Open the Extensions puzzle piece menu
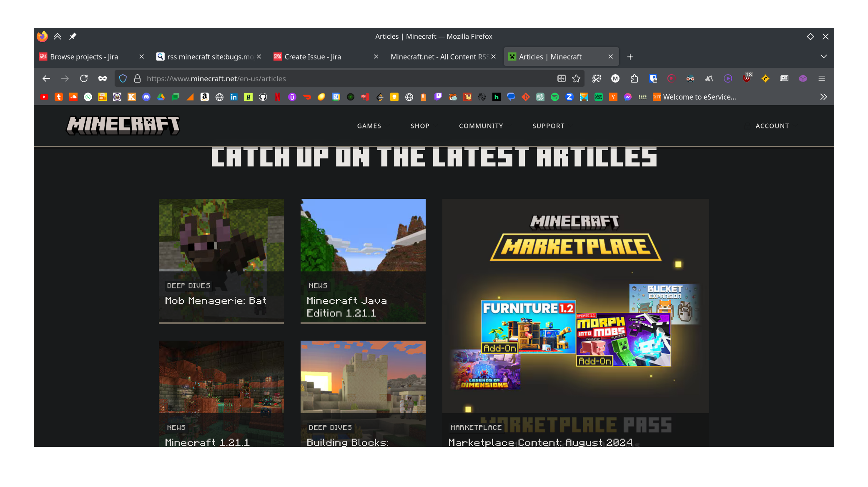 coord(634,78)
